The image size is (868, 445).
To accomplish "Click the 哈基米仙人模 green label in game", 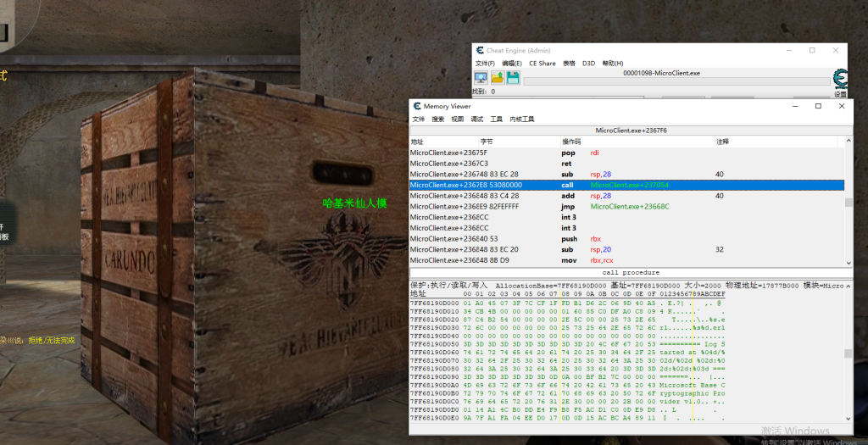I will tap(354, 203).
